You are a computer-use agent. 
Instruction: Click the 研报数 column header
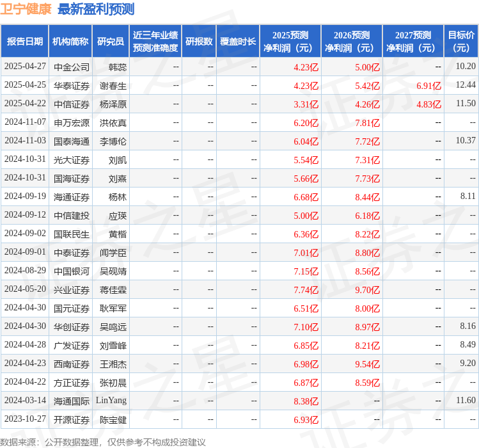click(x=199, y=42)
